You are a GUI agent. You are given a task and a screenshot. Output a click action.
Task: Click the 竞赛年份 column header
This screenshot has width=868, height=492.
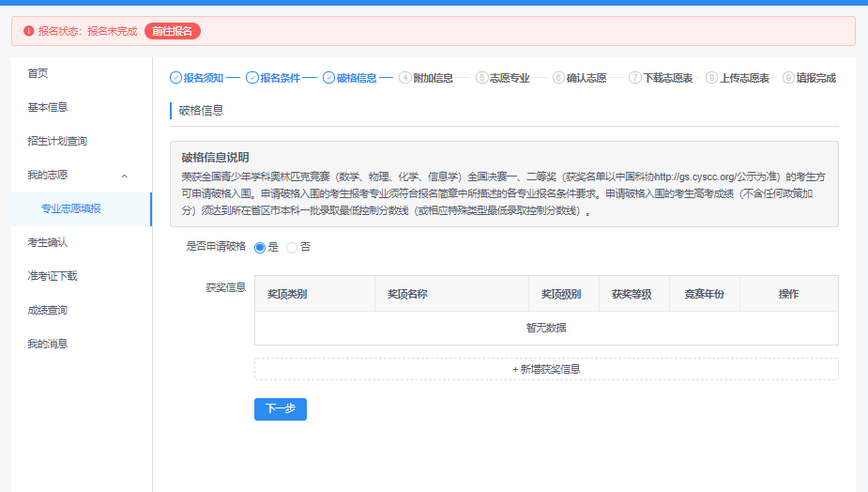click(704, 294)
